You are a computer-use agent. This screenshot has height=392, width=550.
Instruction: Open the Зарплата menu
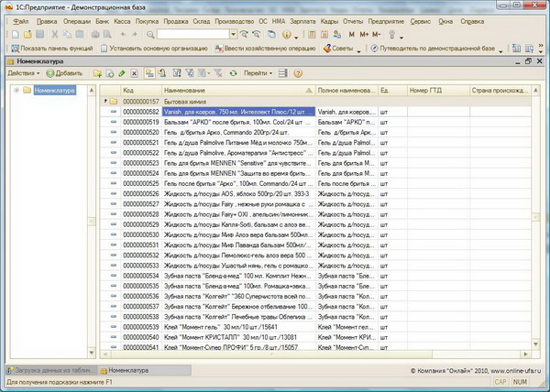(x=302, y=21)
